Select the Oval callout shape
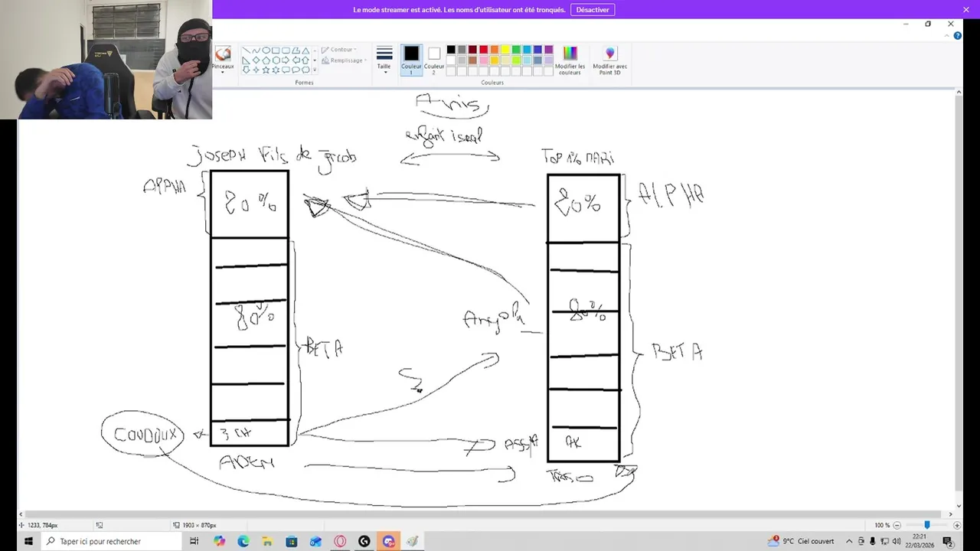This screenshot has width=980, height=551. coord(296,70)
